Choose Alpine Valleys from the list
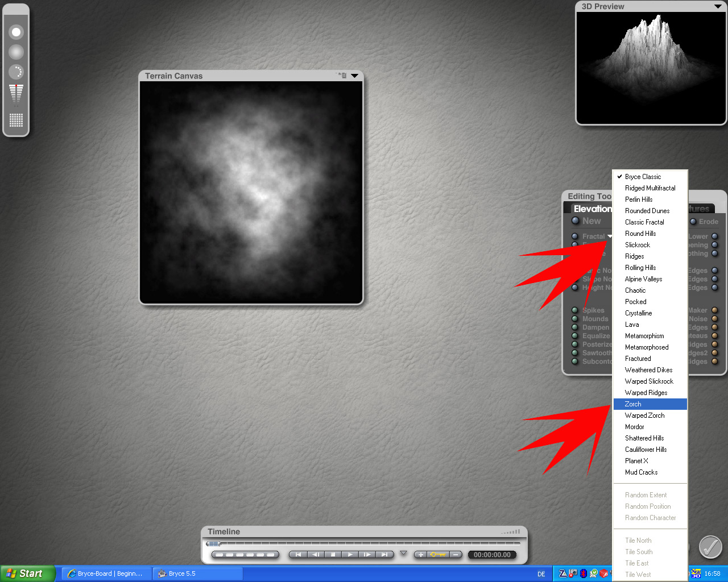 pyautogui.click(x=650, y=279)
